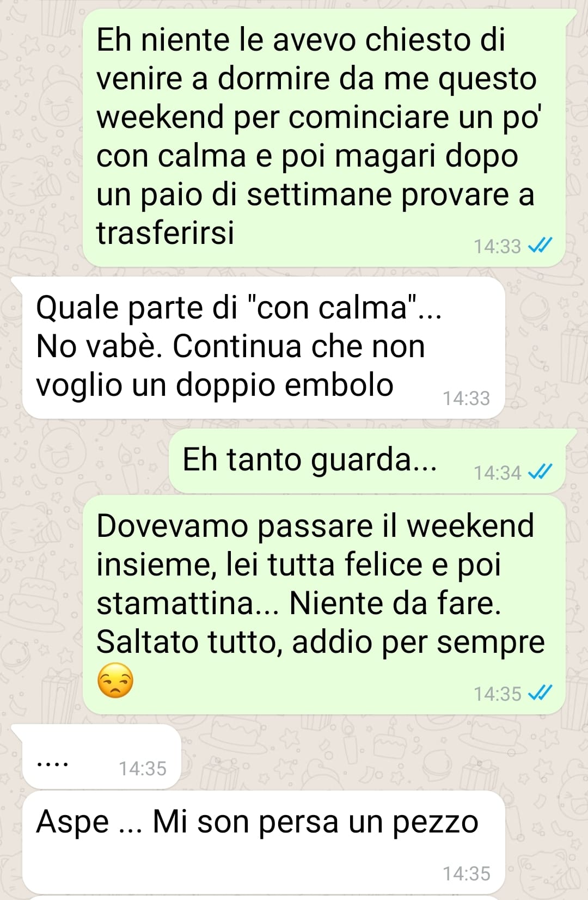Select the 'Quale parte di con calma' message
Screen dimensions: 588x900
264,348
